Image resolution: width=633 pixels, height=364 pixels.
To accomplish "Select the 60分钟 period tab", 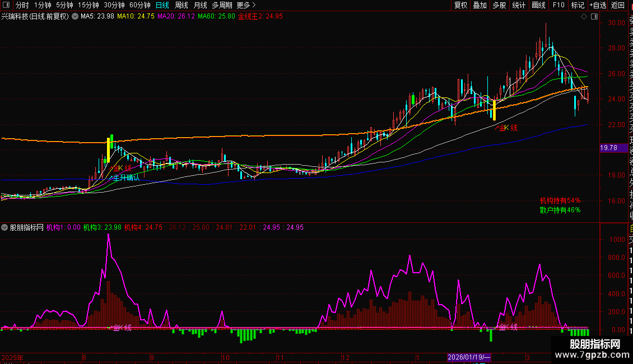I will [x=140, y=5].
